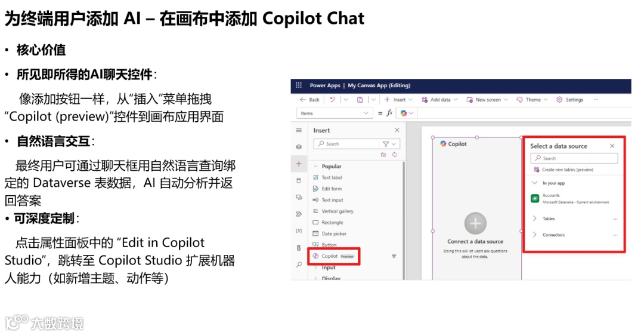Insert a Date picker control
644x335 pixels.
(x=330, y=233)
